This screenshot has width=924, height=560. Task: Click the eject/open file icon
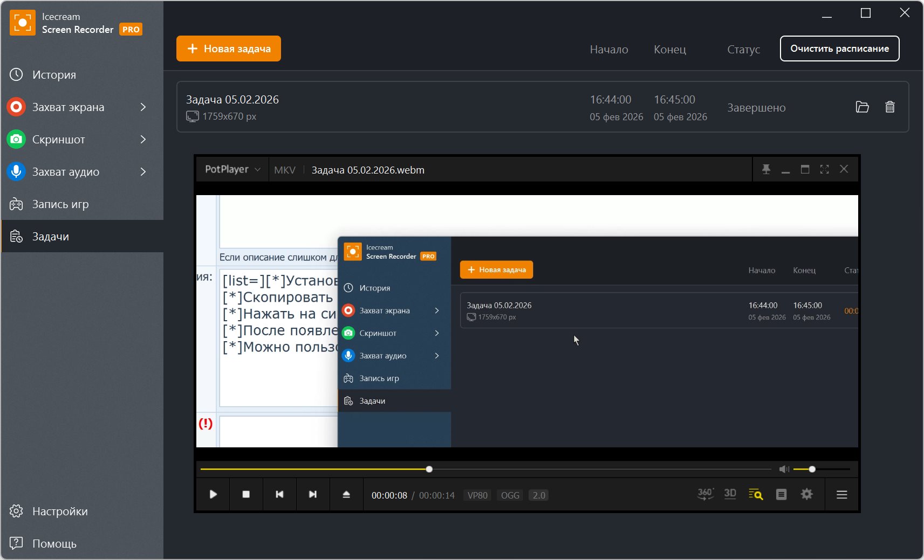click(346, 494)
